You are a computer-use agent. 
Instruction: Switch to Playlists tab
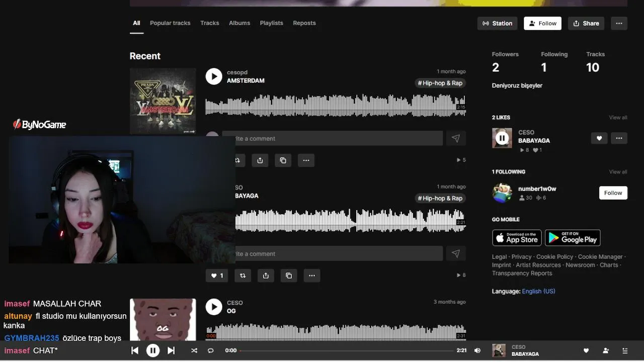(272, 23)
